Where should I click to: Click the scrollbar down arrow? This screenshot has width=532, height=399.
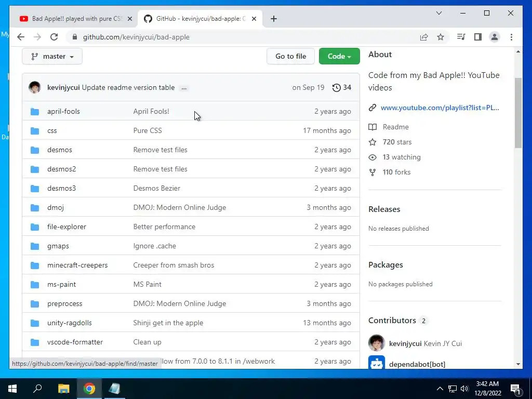pos(518,364)
